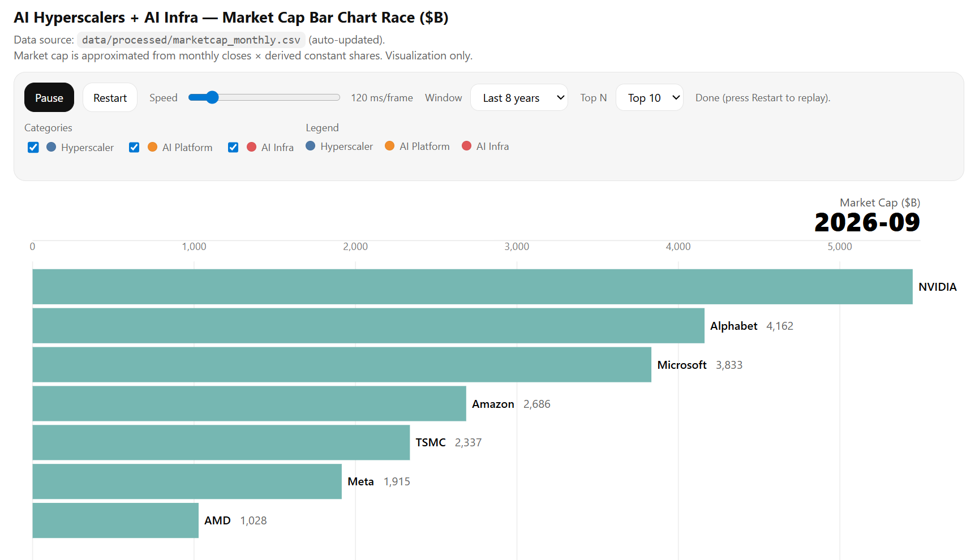Click the blue dot beside Hyperscaler checkbox
Viewport: 979px width, 560px height.
pos(51,147)
